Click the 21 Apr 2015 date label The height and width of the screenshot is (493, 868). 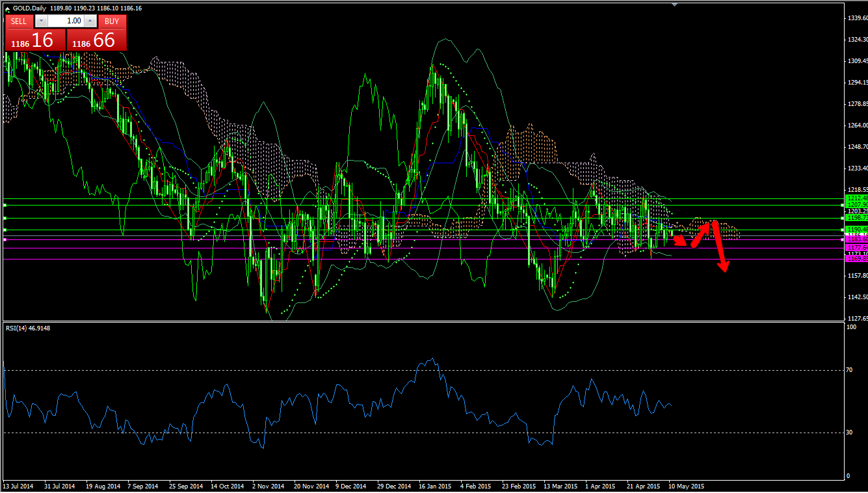(x=644, y=486)
